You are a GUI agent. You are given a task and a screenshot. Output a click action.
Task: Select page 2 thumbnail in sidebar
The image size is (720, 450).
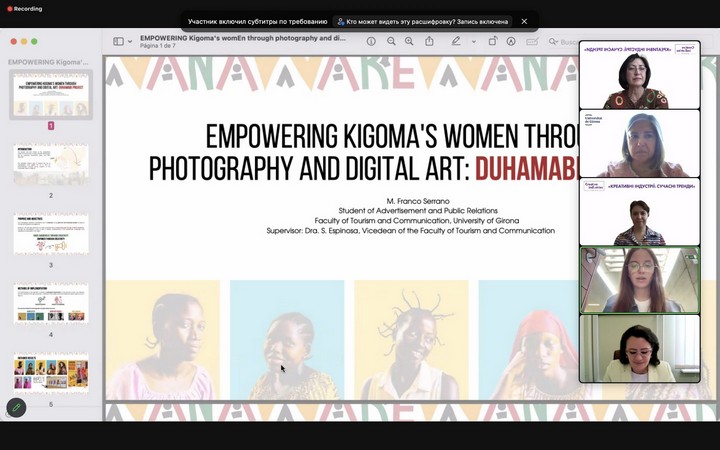(51, 165)
